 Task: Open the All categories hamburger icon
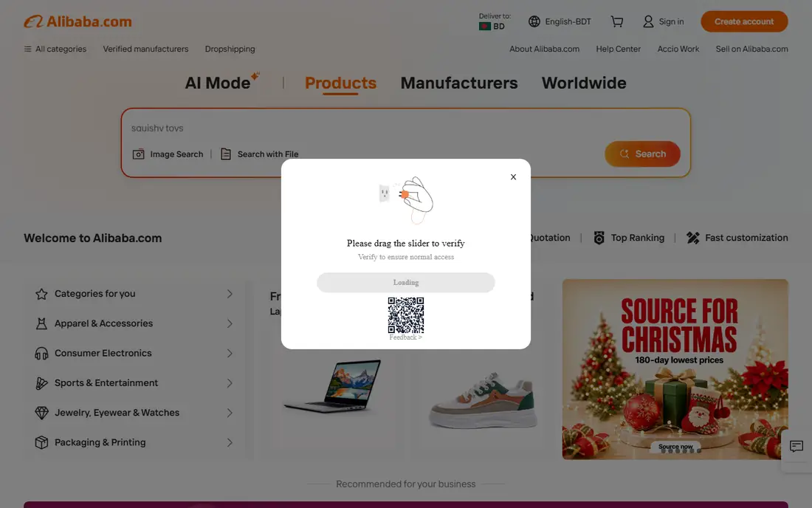[27, 49]
